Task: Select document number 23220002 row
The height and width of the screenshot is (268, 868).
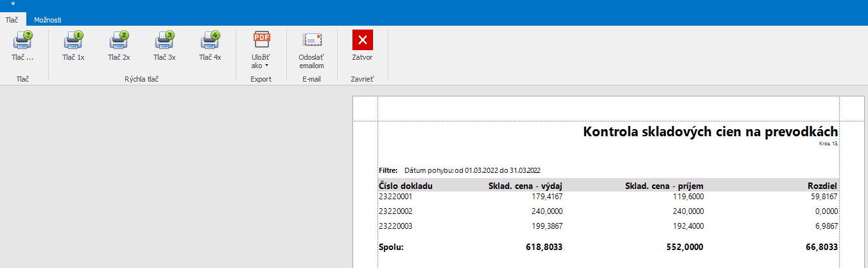Action: [395, 211]
